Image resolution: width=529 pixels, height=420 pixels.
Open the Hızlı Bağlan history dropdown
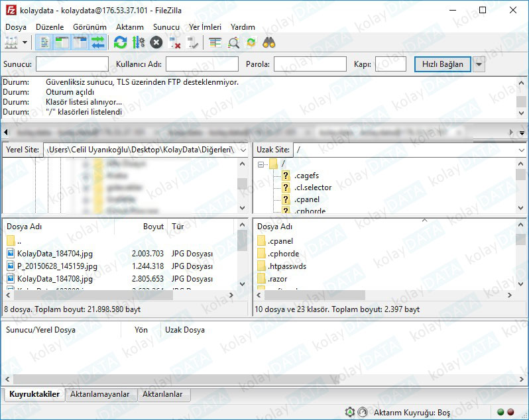479,64
